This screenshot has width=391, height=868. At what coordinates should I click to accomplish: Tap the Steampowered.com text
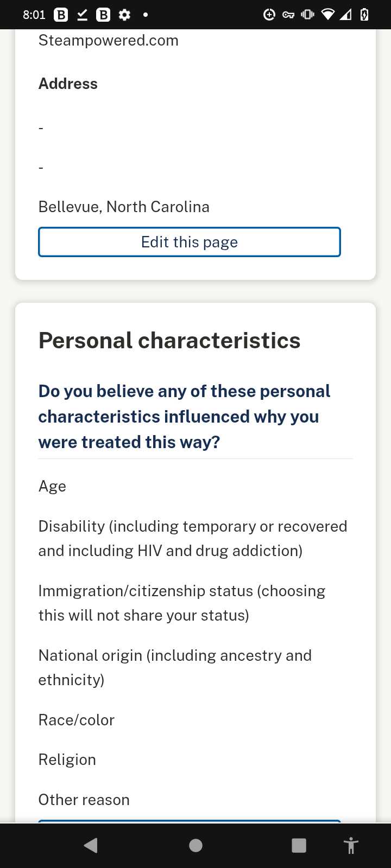pyautogui.click(x=109, y=40)
